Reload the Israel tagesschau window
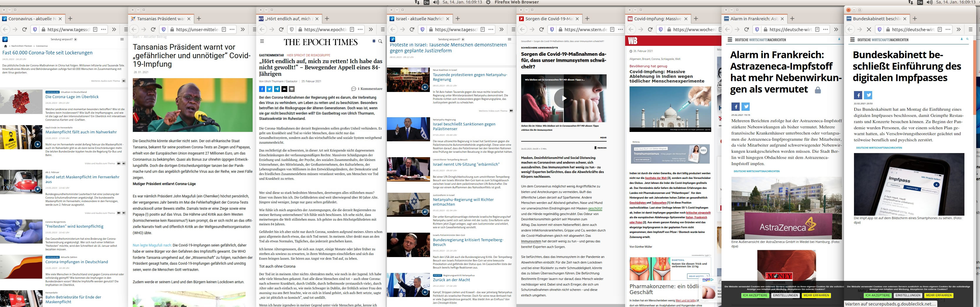This screenshot has height=307, width=980. pos(412,29)
